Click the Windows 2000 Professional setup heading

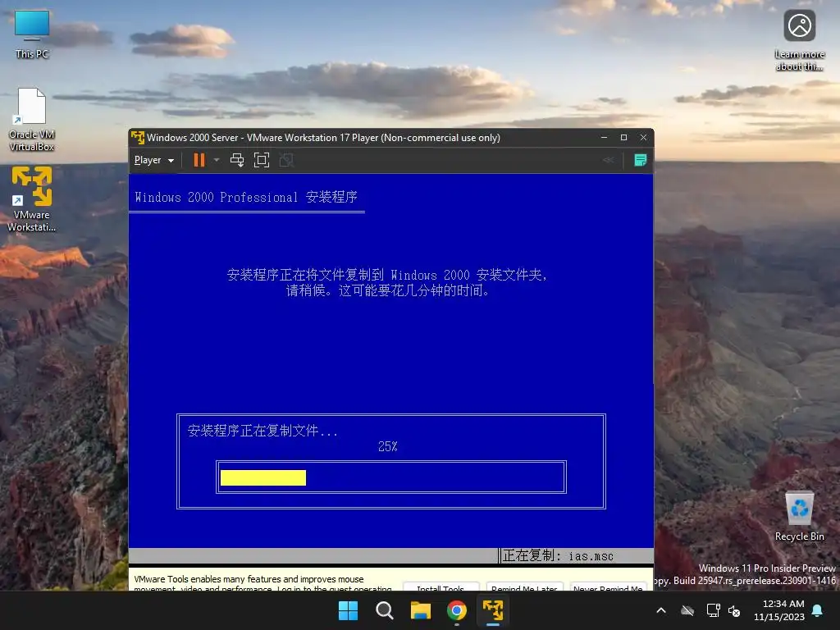click(246, 197)
